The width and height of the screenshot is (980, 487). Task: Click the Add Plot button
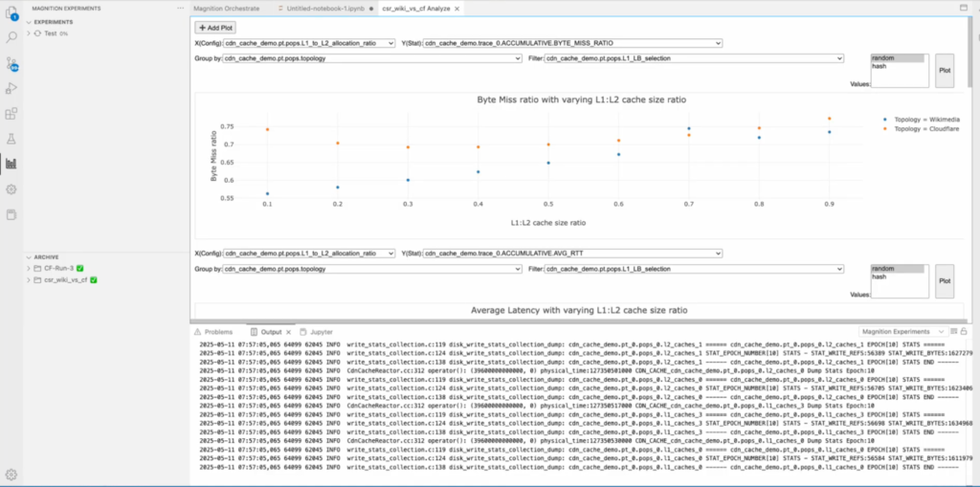(x=215, y=28)
